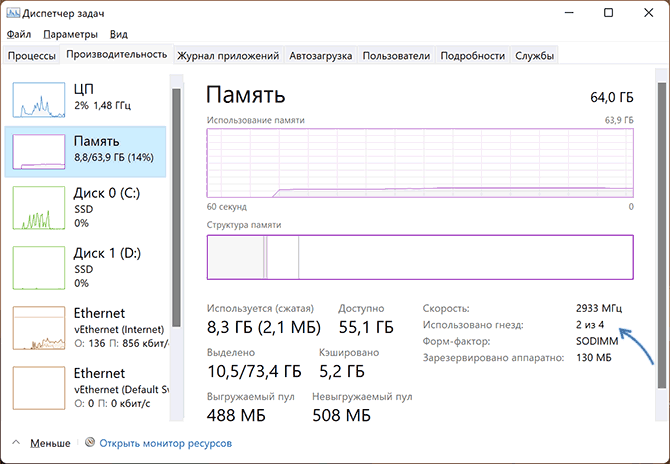
Task: Switch to the Процессы tab
Action: point(32,56)
